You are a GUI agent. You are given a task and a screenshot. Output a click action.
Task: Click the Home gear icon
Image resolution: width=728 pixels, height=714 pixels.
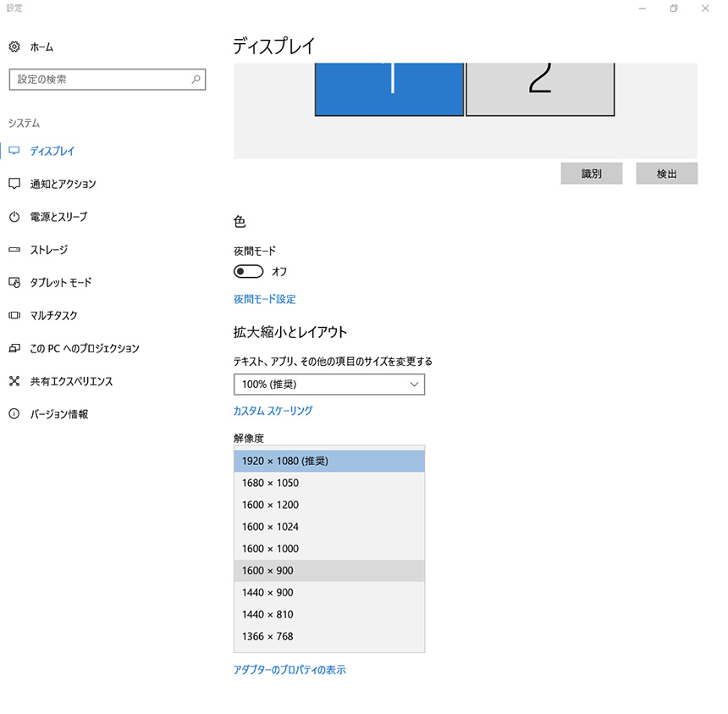14,47
